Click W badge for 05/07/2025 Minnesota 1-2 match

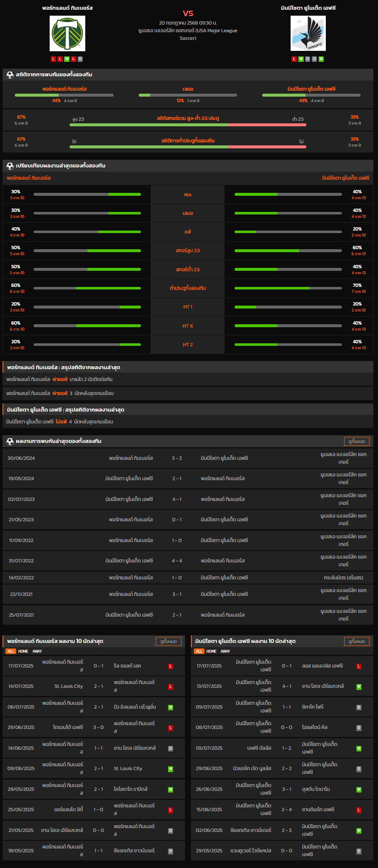coord(359,748)
